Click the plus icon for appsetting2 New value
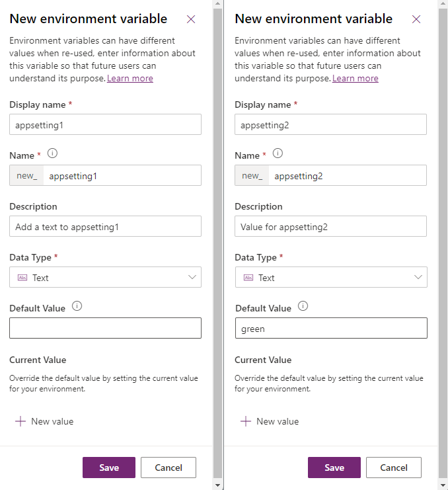The height and width of the screenshot is (490, 448). [x=246, y=421]
